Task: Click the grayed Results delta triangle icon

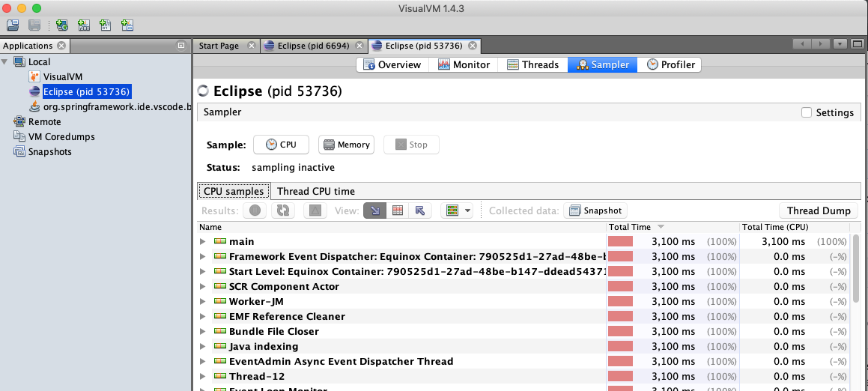Action: 315,210
